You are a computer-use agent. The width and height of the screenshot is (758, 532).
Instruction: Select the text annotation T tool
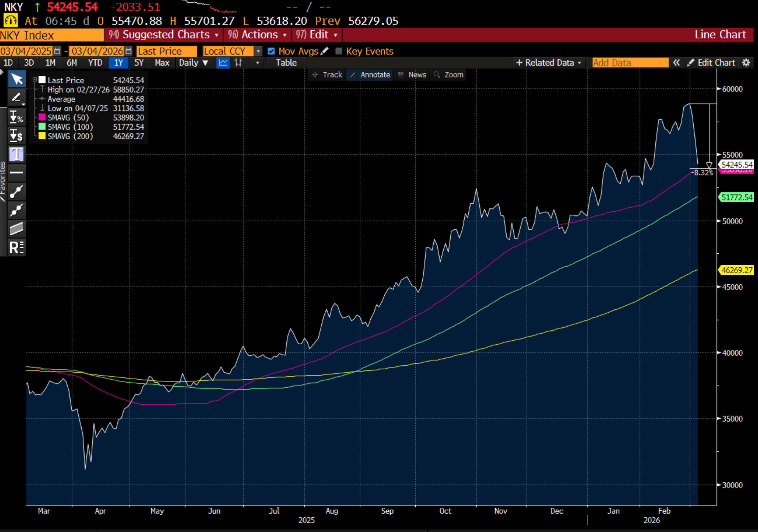pyautogui.click(x=16, y=154)
